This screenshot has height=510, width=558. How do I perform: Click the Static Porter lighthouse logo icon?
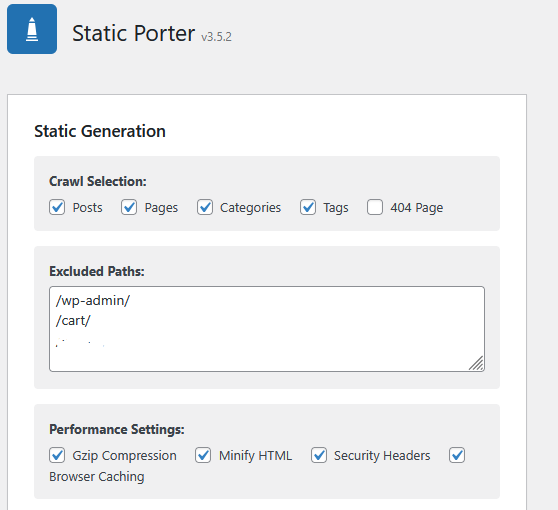pyautogui.click(x=32, y=29)
